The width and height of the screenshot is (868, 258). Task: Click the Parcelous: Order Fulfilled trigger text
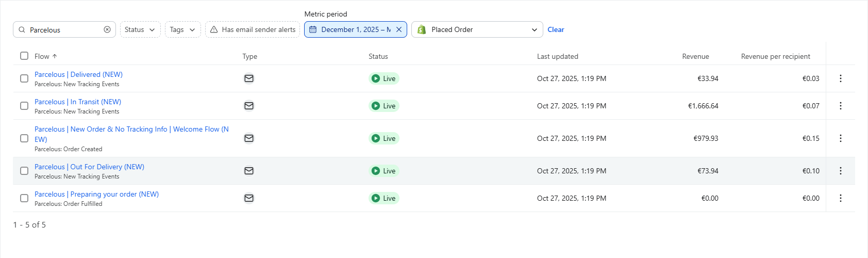pos(69,204)
